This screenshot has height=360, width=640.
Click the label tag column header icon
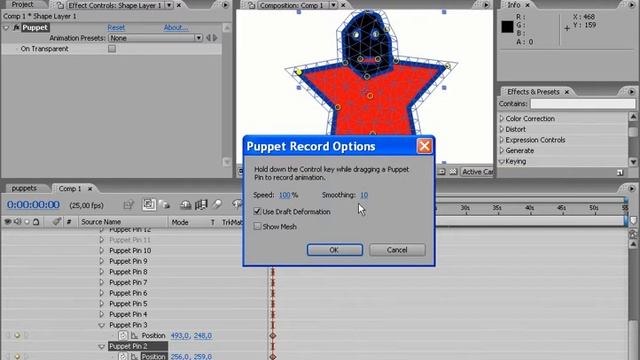(57, 222)
